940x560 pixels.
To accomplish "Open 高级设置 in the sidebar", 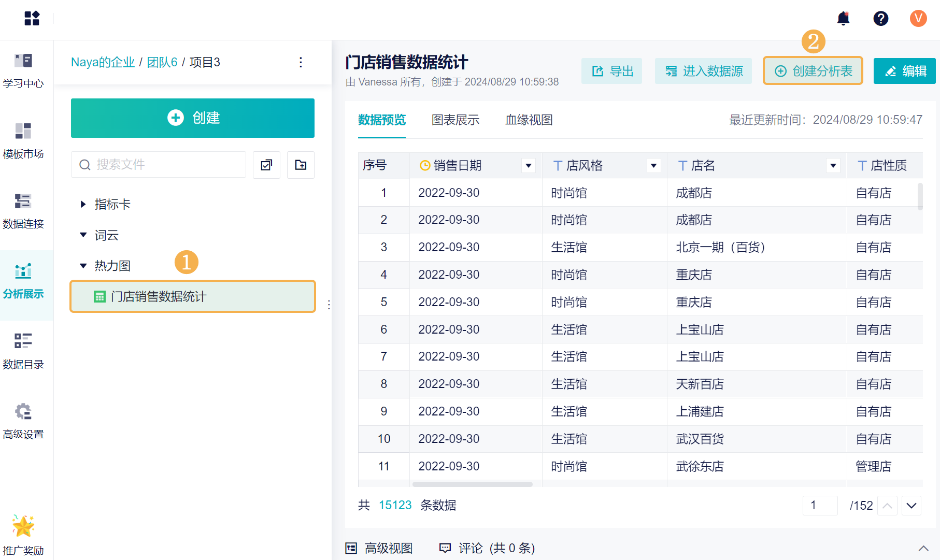I will pyautogui.click(x=23, y=420).
